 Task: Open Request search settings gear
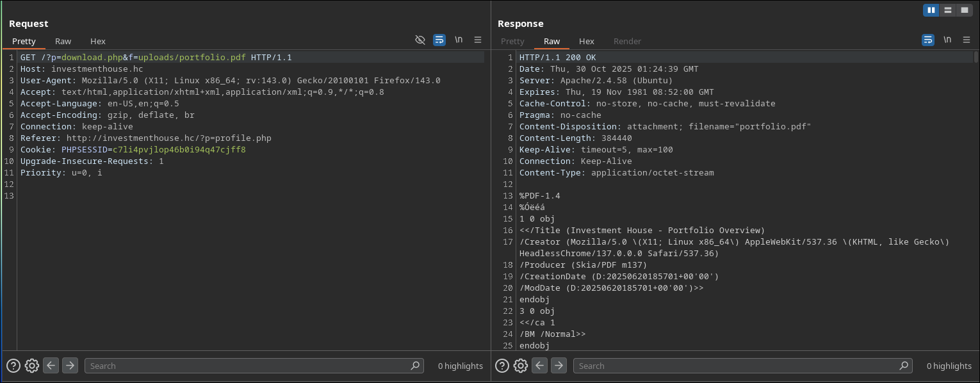pyautogui.click(x=32, y=366)
